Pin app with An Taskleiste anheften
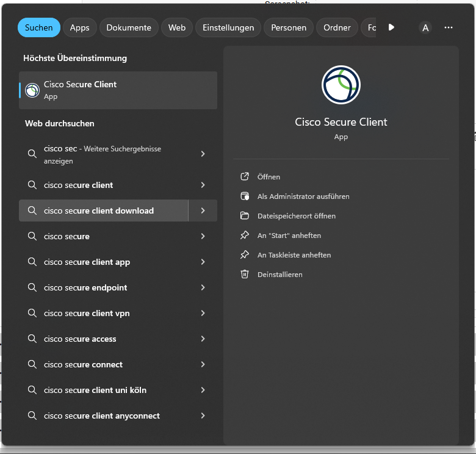Viewport: 476px width, 454px height. 294,255
